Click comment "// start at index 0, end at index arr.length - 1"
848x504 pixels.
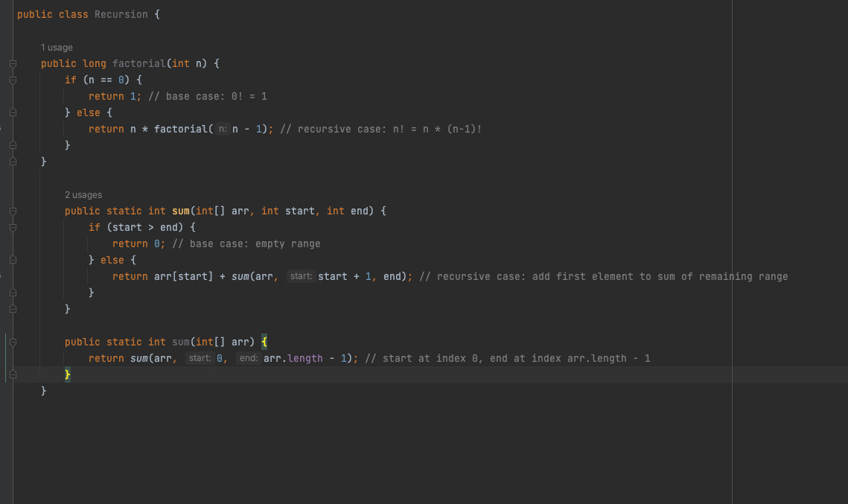tap(508, 358)
